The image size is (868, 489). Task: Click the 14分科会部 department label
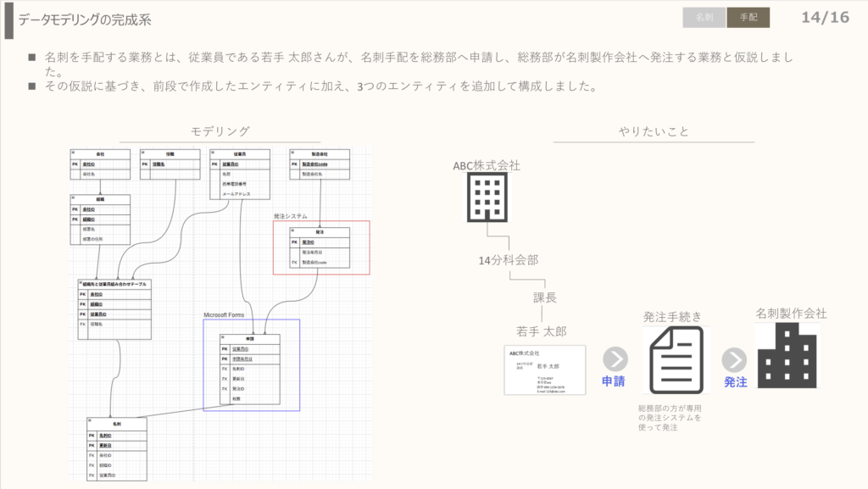pos(509,260)
